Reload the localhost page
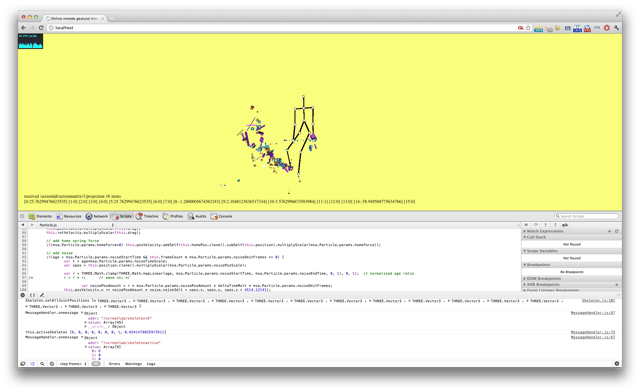The image size is (640, 392). tap(41, 28)
